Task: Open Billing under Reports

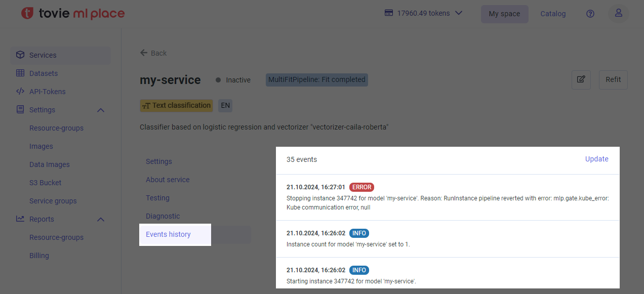Action: coord(39,256)
